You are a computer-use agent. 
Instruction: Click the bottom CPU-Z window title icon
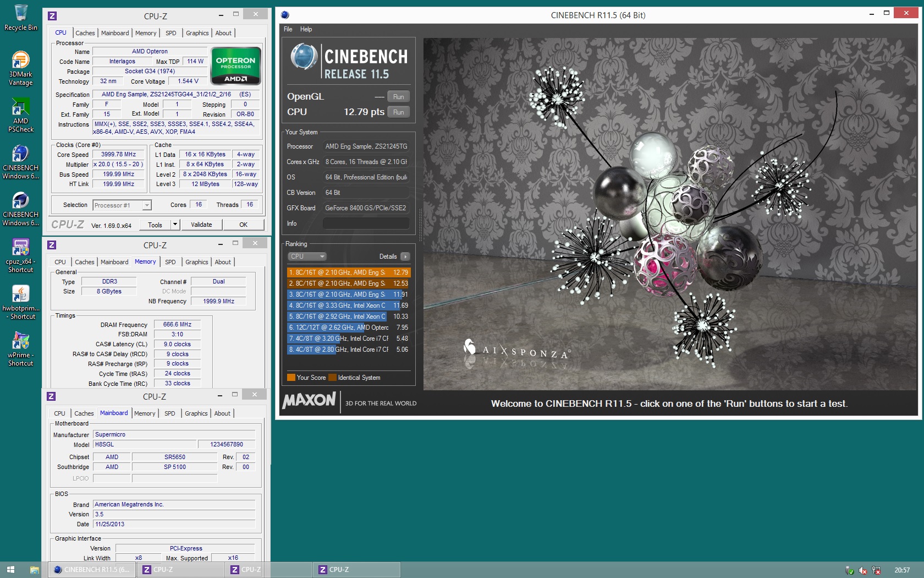pos(51,396)
